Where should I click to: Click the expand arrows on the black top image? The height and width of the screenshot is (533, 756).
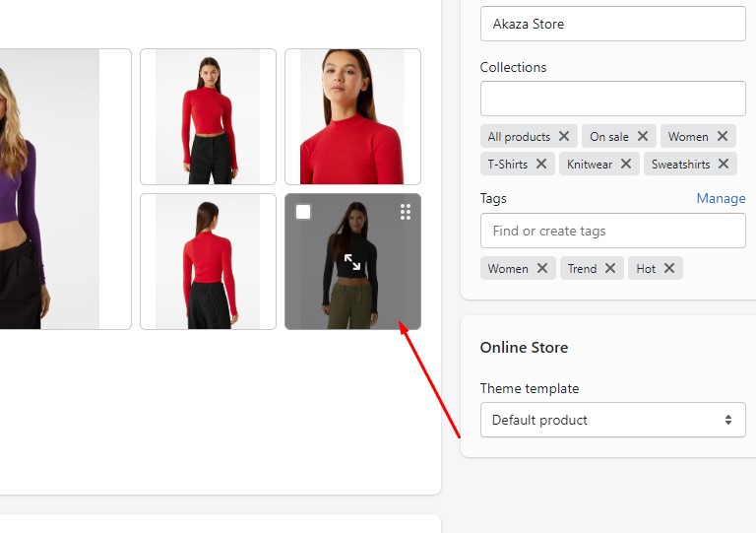352,262
